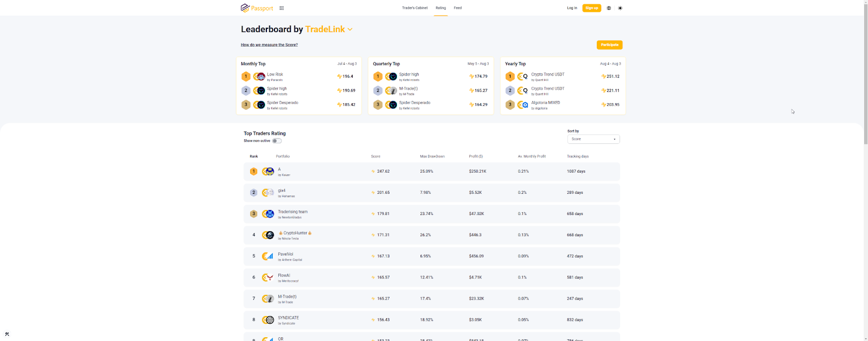
Task: Click rank 2 badge in Quarterly Top
Action: pos(378,91)
